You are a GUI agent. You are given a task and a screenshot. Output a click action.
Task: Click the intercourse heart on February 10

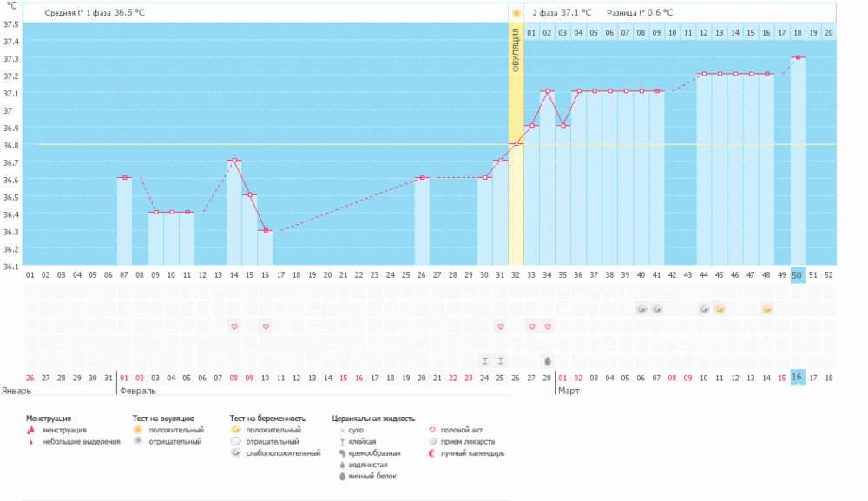click(266, 326)
